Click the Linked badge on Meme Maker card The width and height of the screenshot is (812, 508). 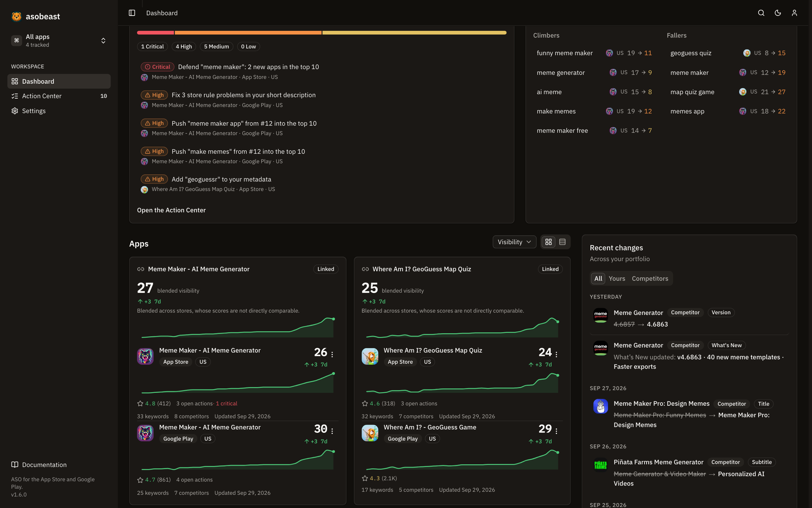click(x=325, y=269)
